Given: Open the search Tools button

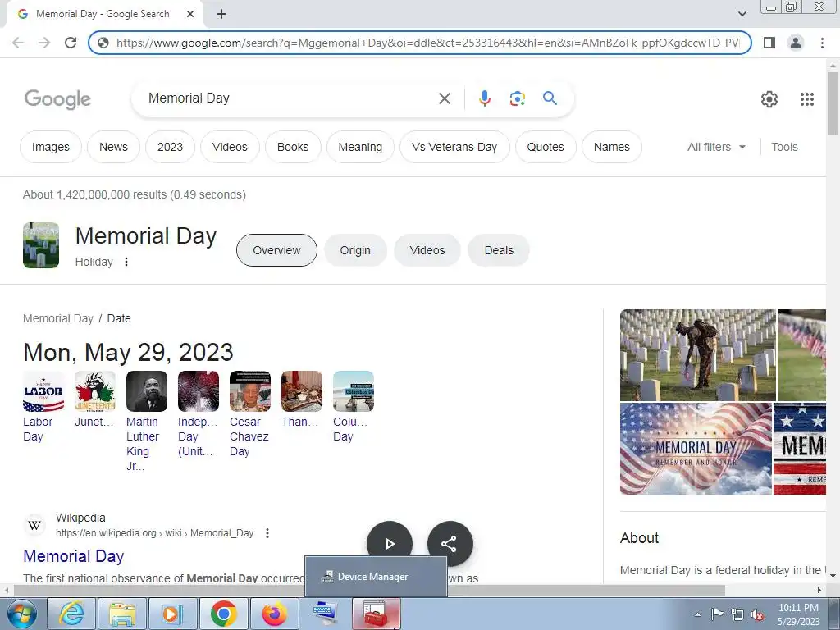Looking at the screenshot, I should (784, 147).
